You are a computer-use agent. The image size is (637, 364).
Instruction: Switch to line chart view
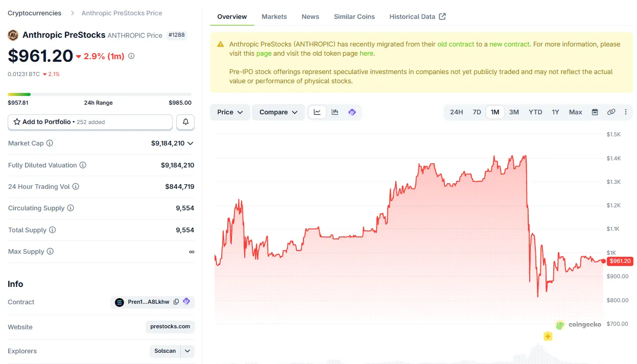click(x=317, y=112)
